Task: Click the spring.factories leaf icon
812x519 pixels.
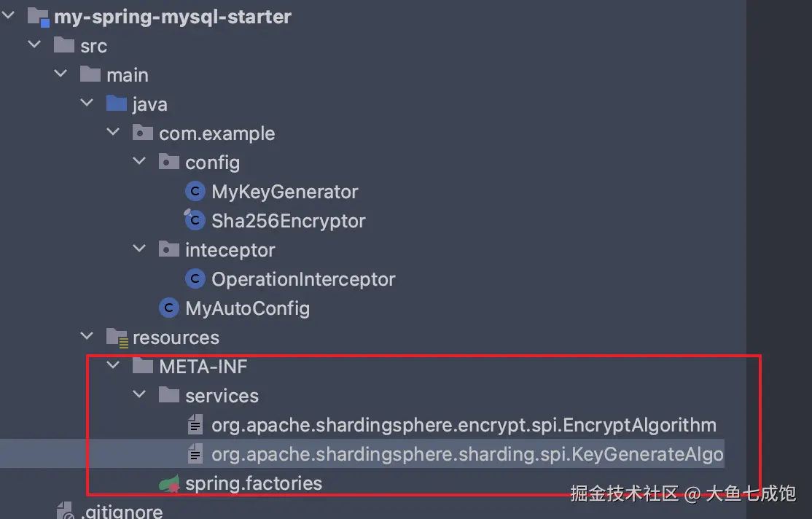Action: pos(169,483)
